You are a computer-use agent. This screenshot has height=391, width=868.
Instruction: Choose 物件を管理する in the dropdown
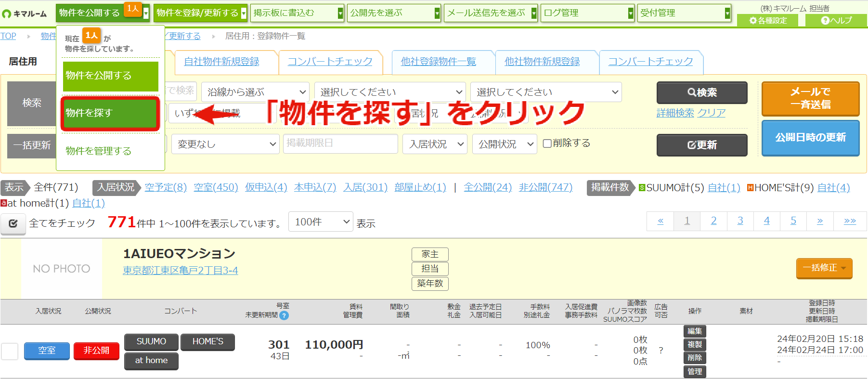coord(98,151)
